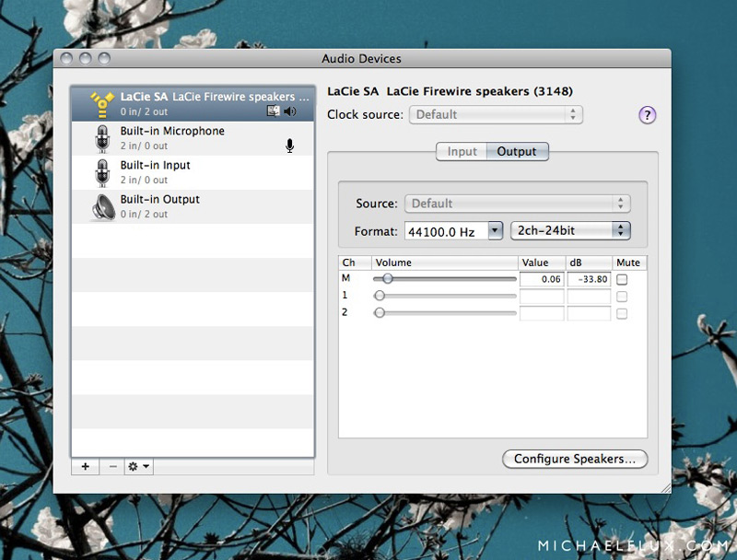Add a new device with plus button
The width and height of the screenshot is (737, 560).
(85, 466)
